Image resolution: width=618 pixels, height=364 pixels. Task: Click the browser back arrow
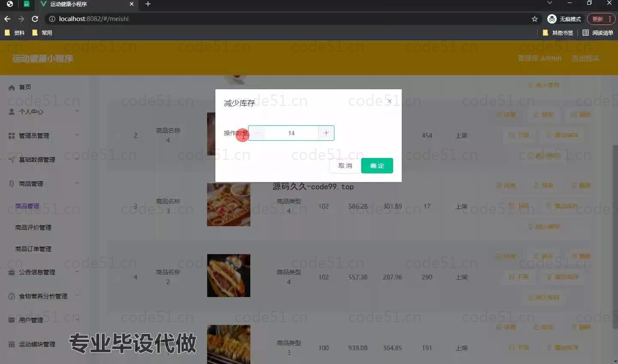click(x=7, y=19)
